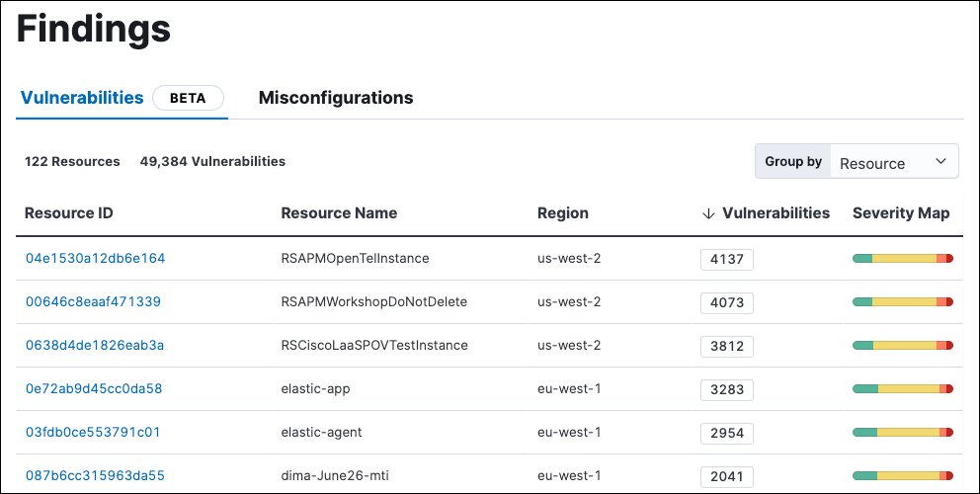Click the 2041 vulnerabilities count badge
980x494 pixels.
point(727,476)
